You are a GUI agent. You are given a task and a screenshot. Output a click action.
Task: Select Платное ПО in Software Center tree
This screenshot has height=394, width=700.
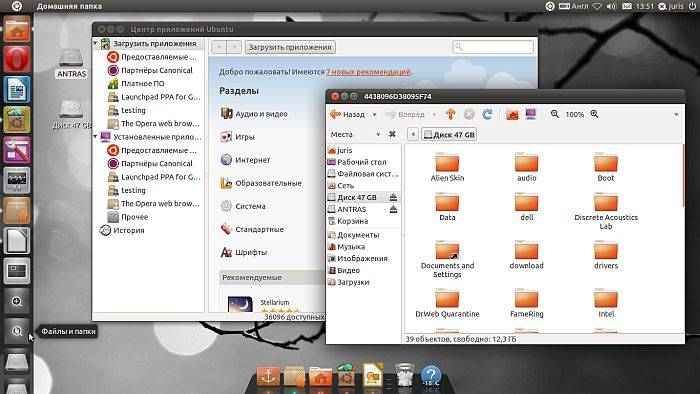136,83
